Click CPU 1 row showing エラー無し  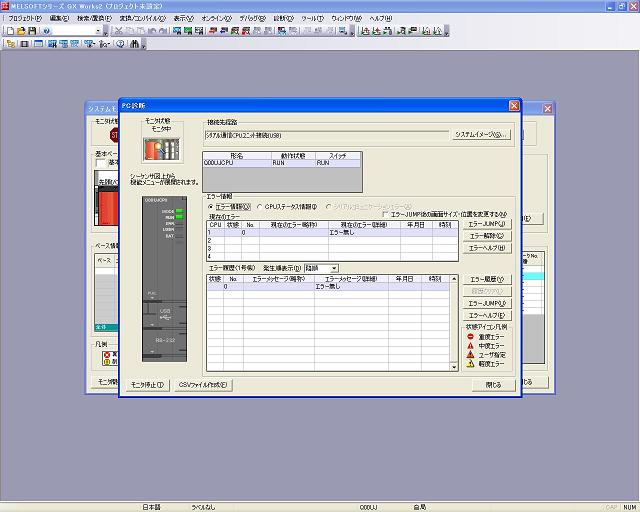(332, 233)
